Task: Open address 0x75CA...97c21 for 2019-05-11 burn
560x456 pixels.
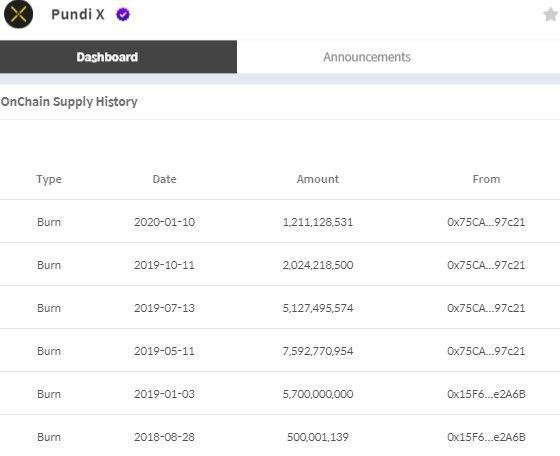Action: coord(486,351)
